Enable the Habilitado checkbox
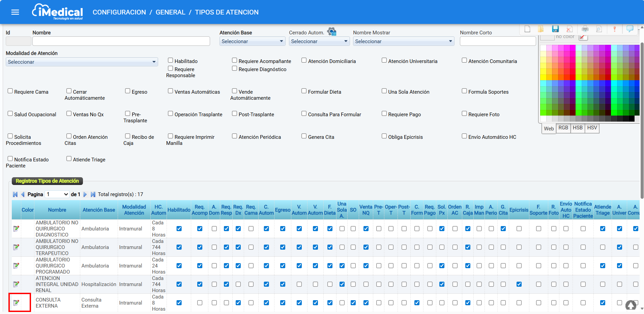Image resolution: width=644 pixels, height=314 pixels. pos(171,60)
